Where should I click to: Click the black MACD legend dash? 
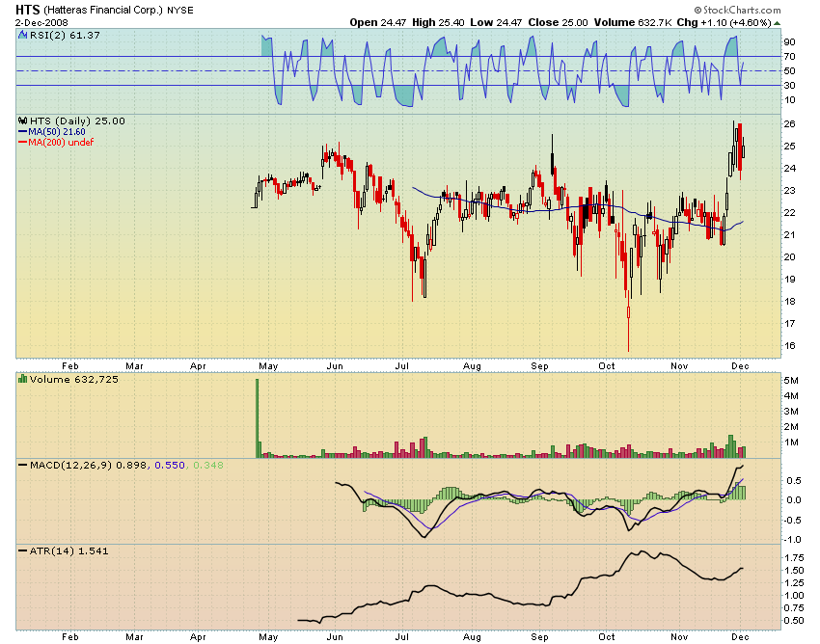pos(22,465)
